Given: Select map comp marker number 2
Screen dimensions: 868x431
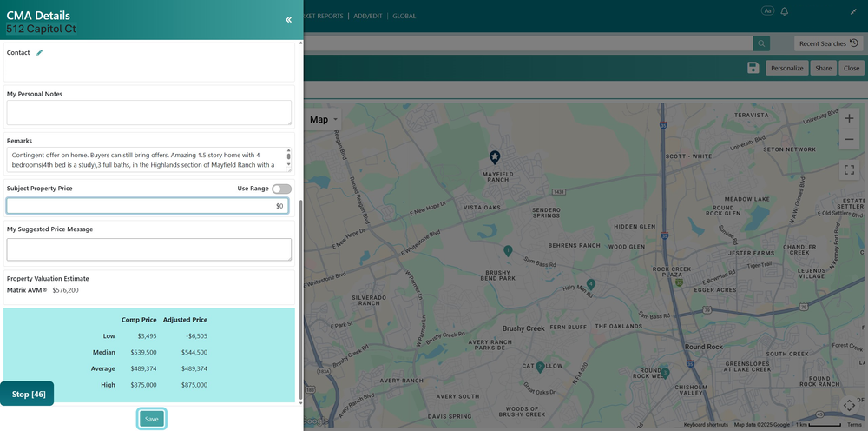Looking at the screenshot, I should coord(540,367).
